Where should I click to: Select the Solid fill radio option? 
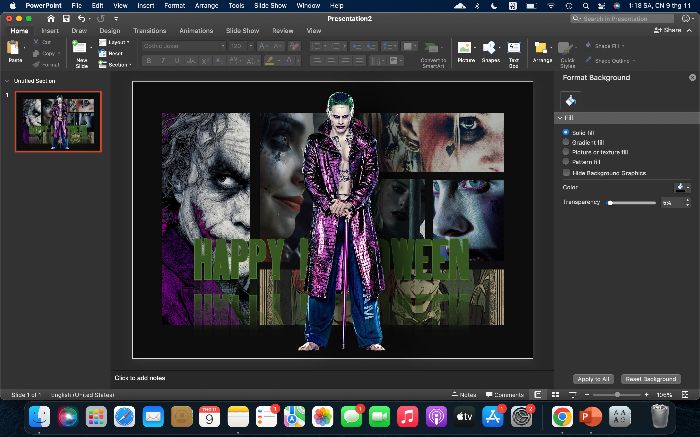[x=566, y=133]
